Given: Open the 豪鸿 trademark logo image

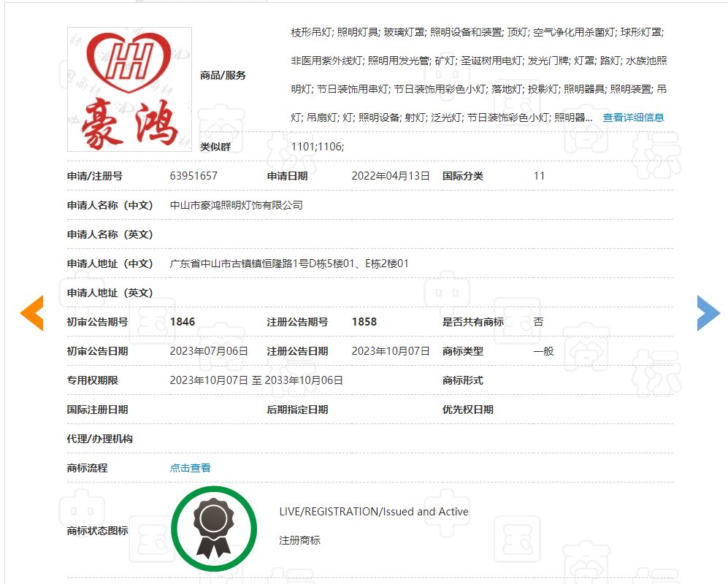Looking at the screenshot, I should click(129, 89).
